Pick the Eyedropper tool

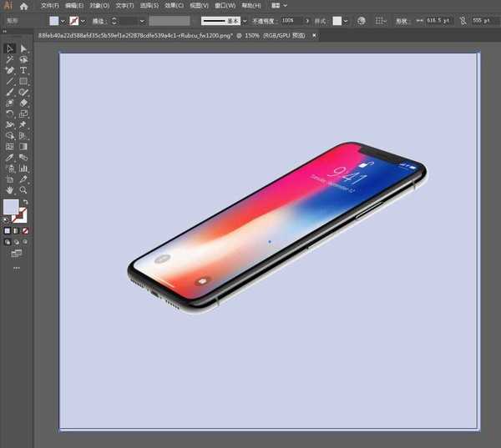[x=10, y=157]
